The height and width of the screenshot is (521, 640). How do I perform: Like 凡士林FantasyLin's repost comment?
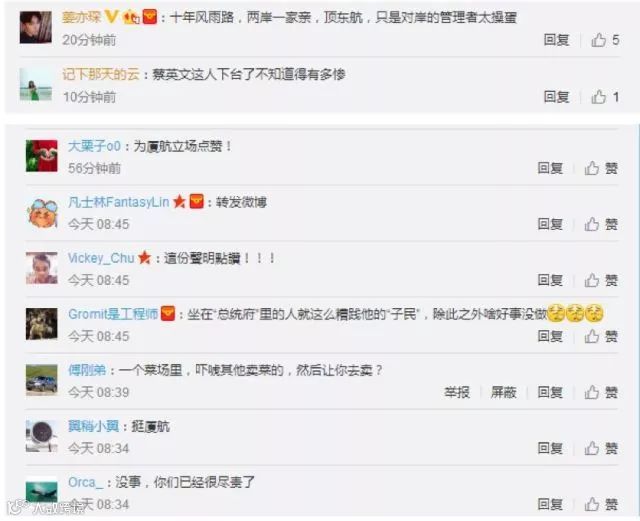601,224
